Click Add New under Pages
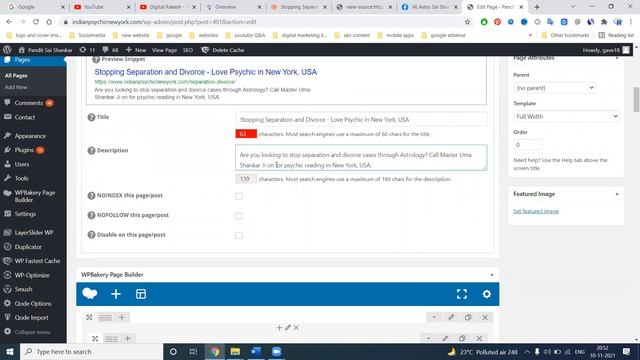The image size is (640, 360). (x=16, y=87)
